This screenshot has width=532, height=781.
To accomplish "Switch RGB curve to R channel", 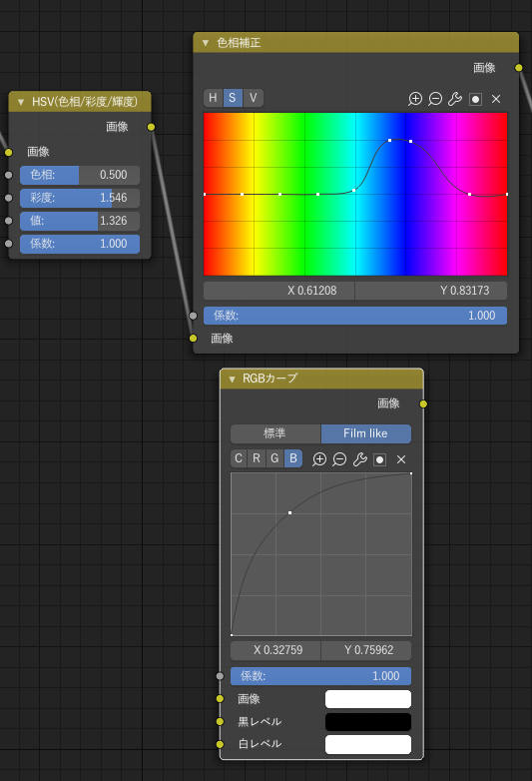I will [257, 458].
